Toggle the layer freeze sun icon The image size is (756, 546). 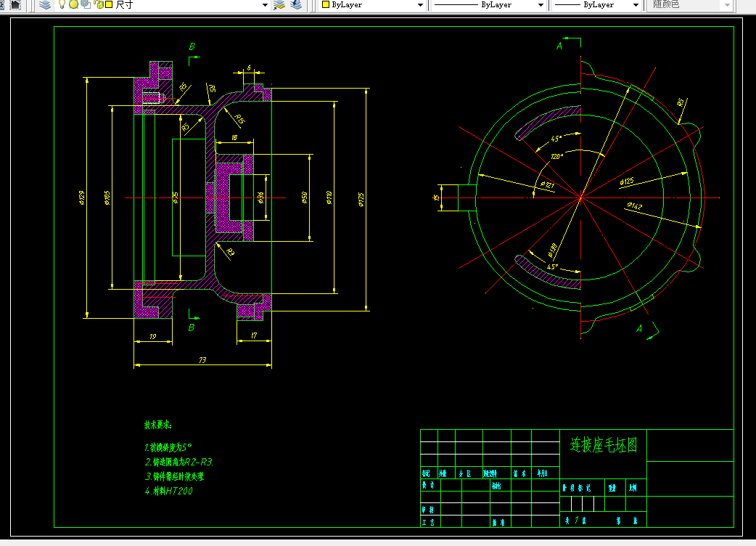[x=74, y=5]
